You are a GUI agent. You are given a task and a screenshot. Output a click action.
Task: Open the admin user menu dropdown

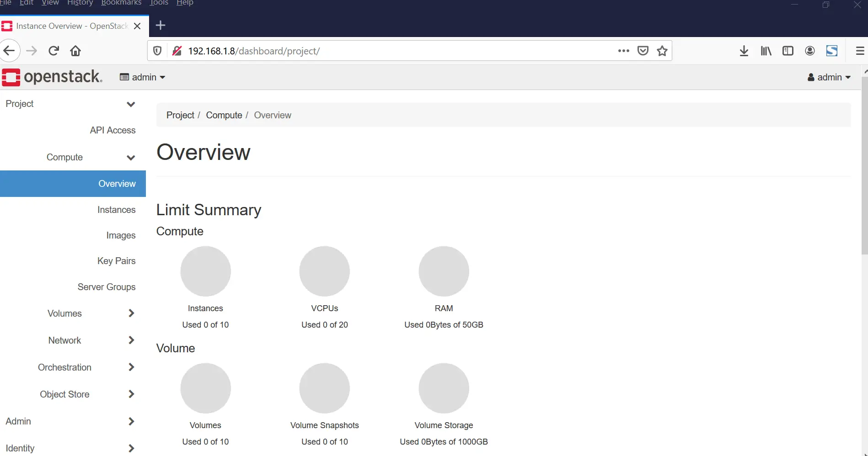[x=829, y=77]
